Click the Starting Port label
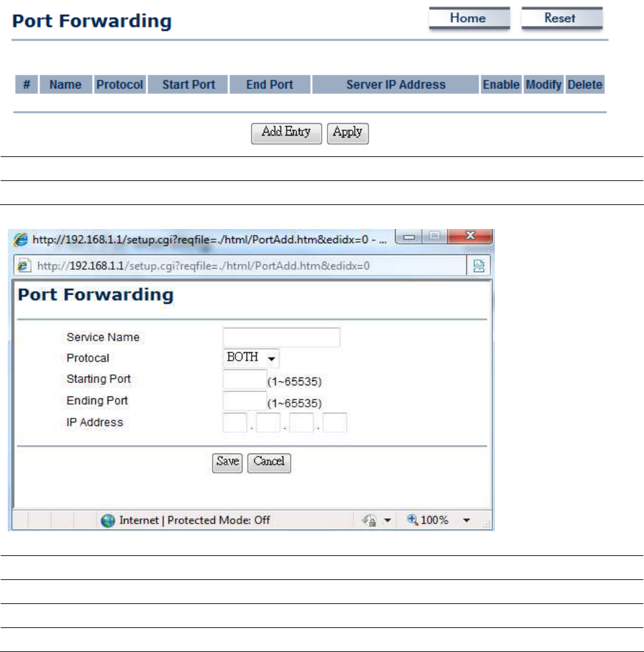 (x=99, y=379)
